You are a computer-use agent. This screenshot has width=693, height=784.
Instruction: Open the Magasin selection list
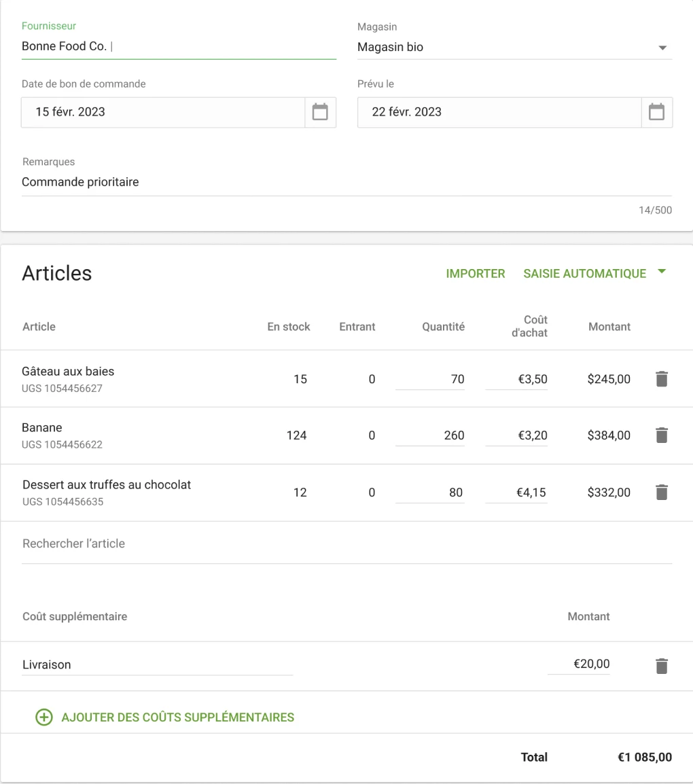514,48
